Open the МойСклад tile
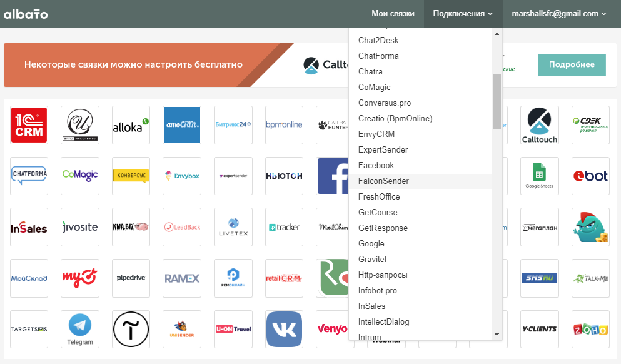 tap(29, 278)
